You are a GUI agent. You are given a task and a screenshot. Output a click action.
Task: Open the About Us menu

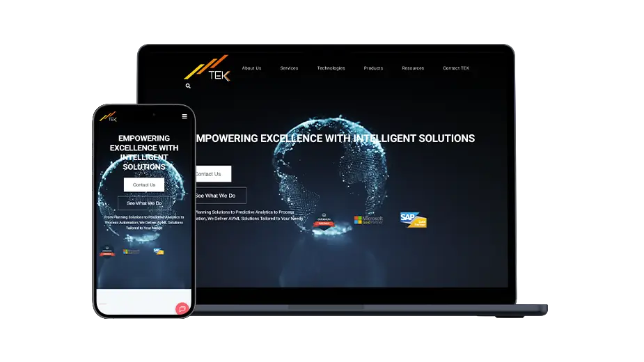(x=251, y=68)
